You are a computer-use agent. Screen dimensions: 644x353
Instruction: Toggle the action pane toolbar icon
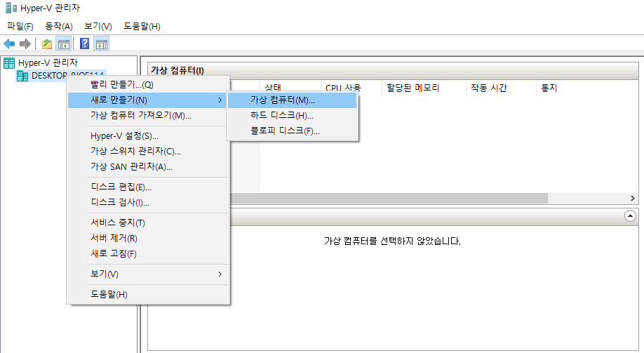(102, 44)
